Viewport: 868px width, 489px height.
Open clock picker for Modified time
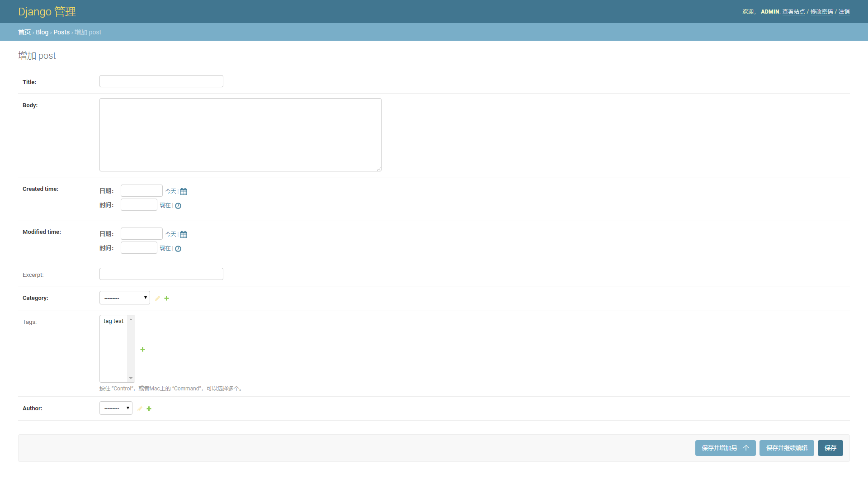click(178, 249)
